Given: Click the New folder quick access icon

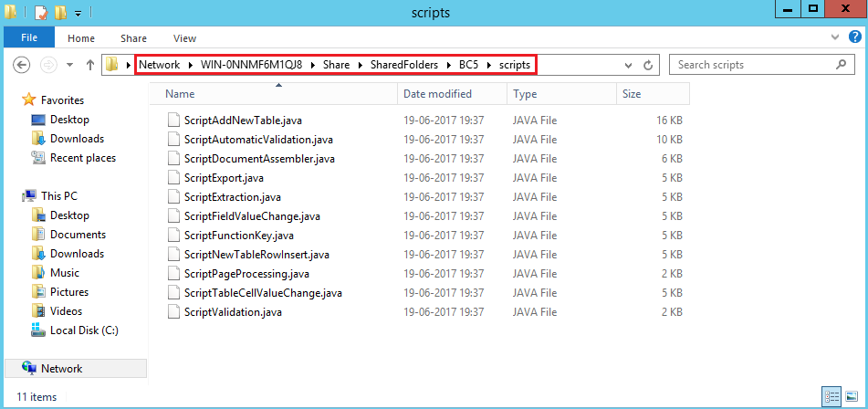Looking at the screenshot, I should 61,12.
